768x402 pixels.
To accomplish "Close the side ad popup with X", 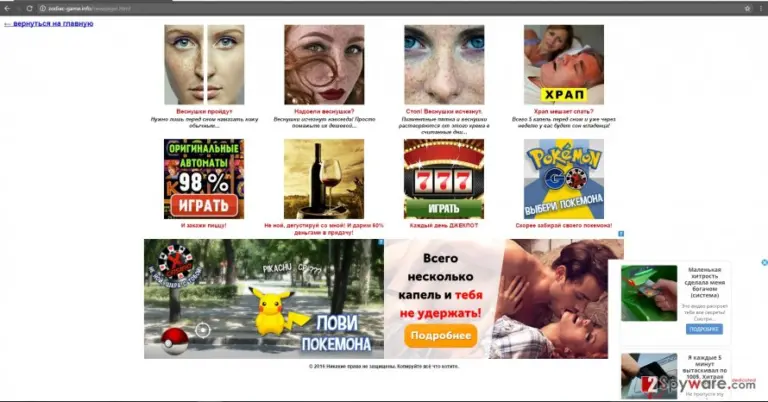I will click(x=764, y=262).
